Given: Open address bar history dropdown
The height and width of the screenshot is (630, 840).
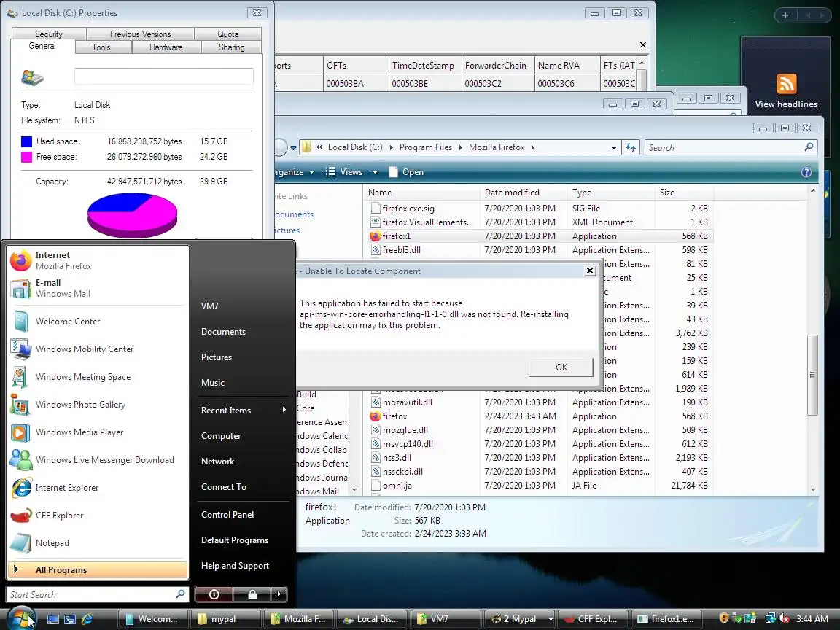Looking at the screenshot, I should click(x=614, y=148).
